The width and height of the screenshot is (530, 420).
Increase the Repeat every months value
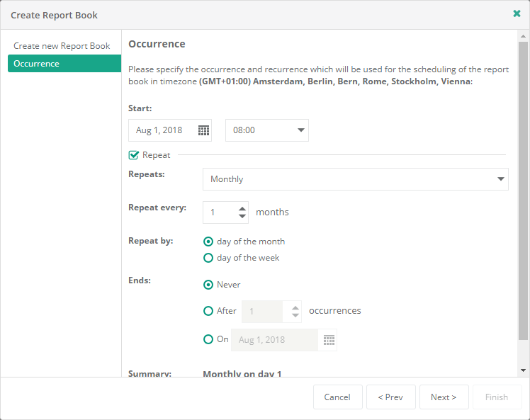tap(242, 209)
